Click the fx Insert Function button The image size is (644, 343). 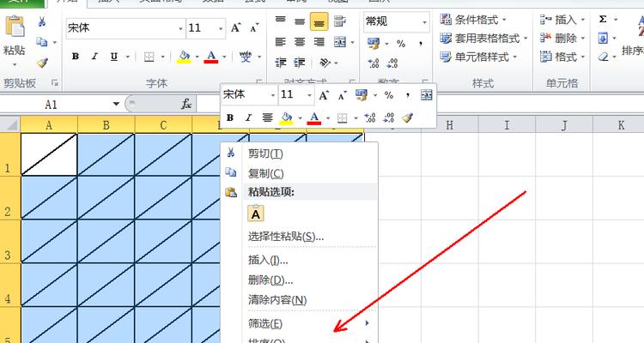pos(186,105)
